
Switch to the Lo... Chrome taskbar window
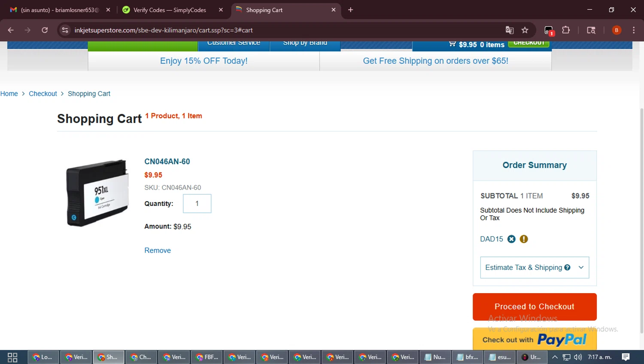pos(43,357)
